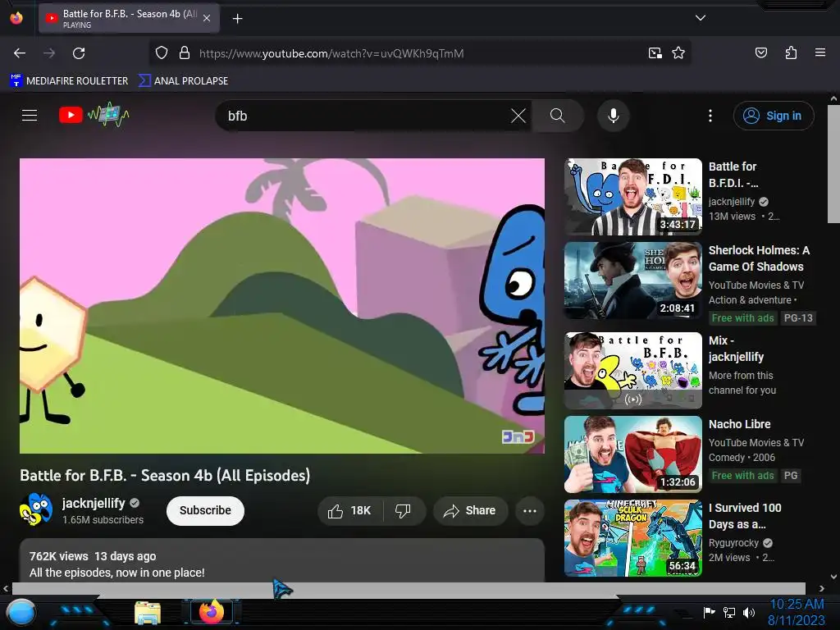840x630 pixels.
Task: Open the volume speaker tray icon
Action: [x=749, y=612]
